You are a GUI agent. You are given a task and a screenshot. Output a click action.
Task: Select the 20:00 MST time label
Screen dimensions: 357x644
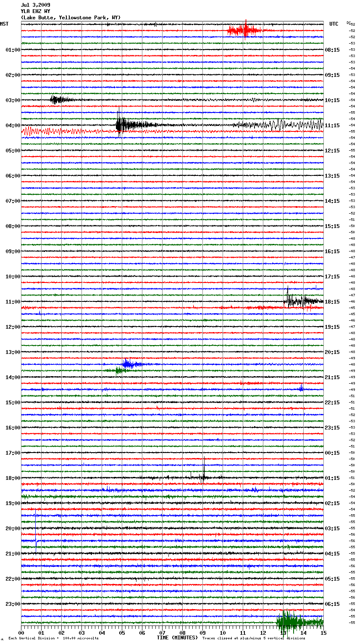(x=13, y=529)
